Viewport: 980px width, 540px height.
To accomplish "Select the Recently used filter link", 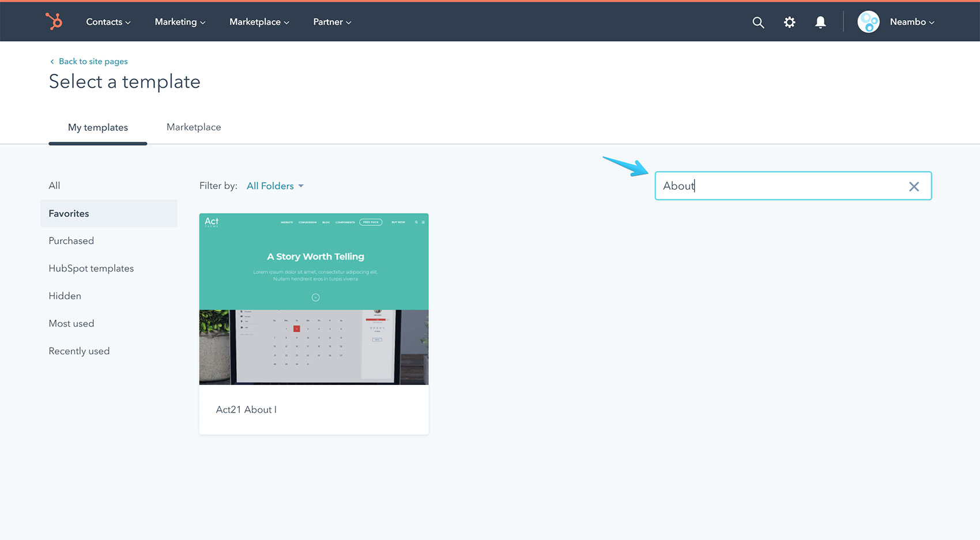I will point(79,350).
